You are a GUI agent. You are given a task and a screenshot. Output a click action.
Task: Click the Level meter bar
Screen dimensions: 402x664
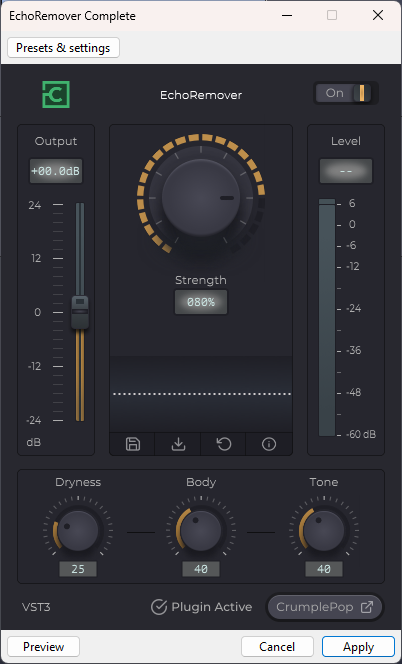pyautogui.click(x=327, y=318)
